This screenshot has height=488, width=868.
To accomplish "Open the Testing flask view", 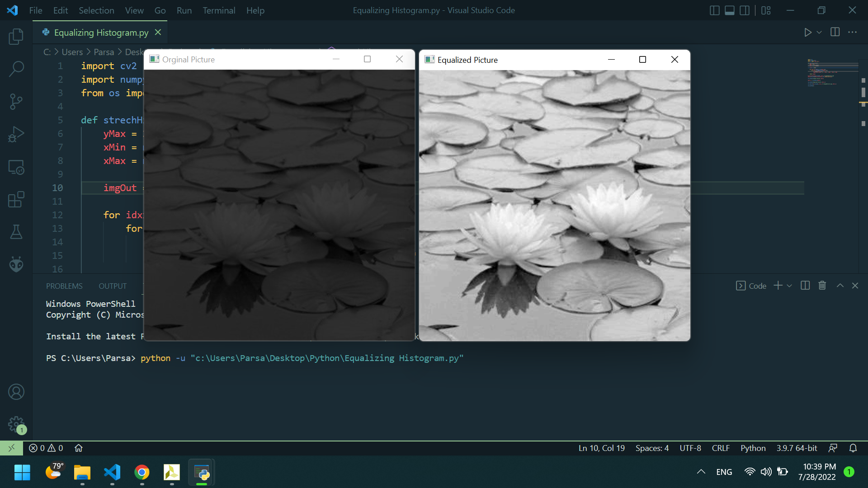I will pyautogui.click(x=16, y=232).
